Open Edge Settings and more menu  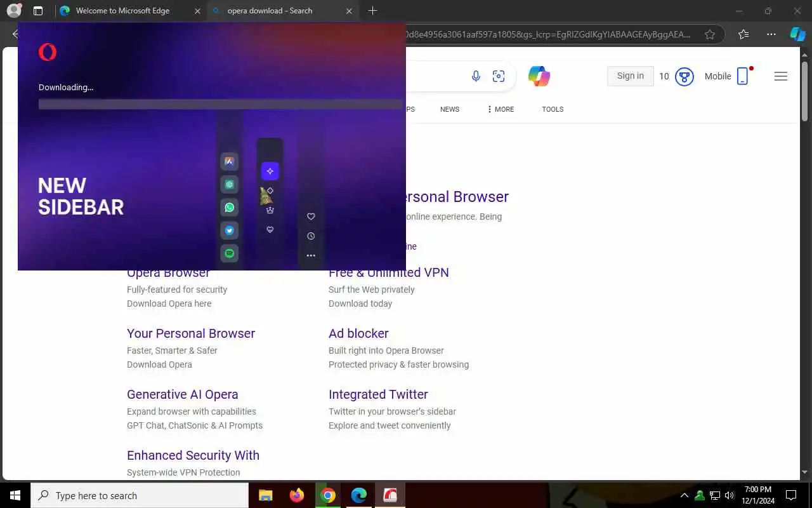[771, 34]
